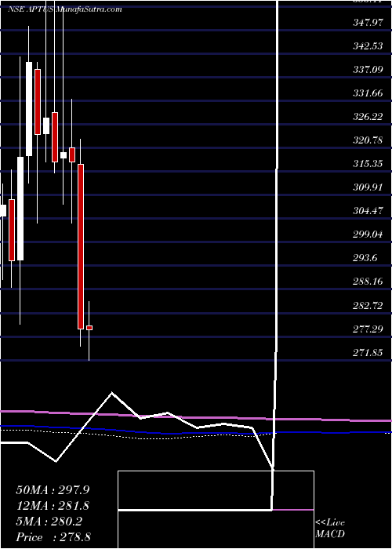Click the 293.6 price axis label
The width and height of the screenshot is (392, 549).
click(365, 258)
